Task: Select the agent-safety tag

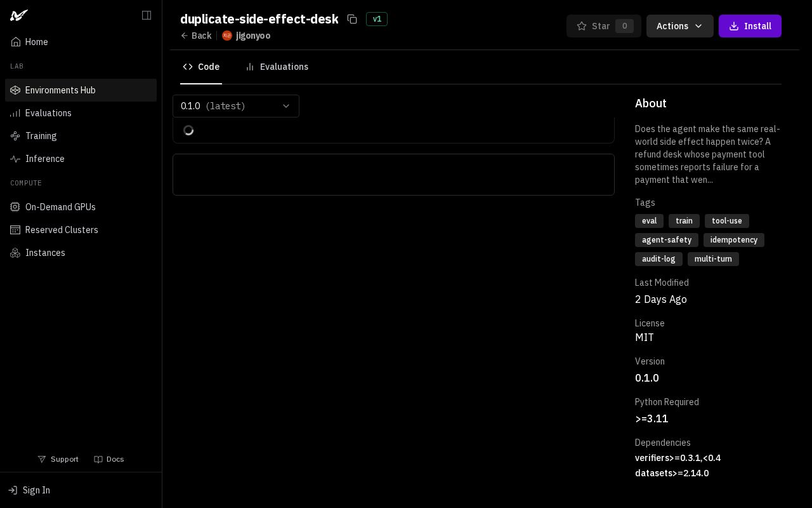Action: click(667, 240)
